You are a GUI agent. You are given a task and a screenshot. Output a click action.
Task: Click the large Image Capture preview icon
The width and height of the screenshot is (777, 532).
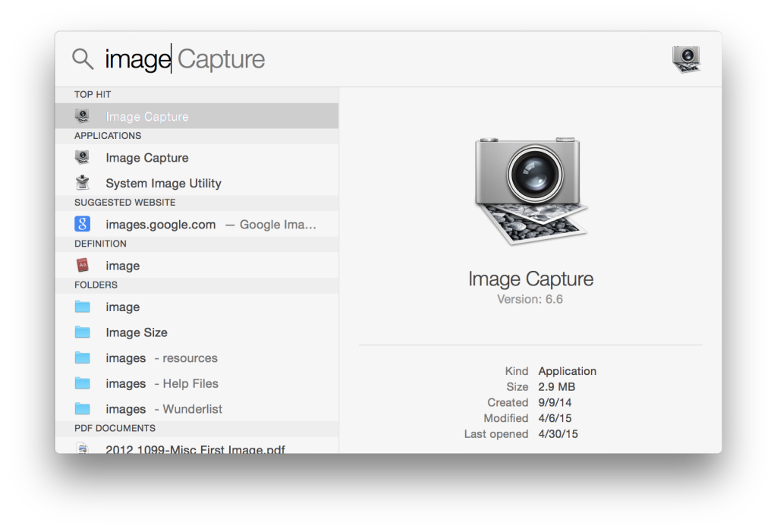point(531,191)
